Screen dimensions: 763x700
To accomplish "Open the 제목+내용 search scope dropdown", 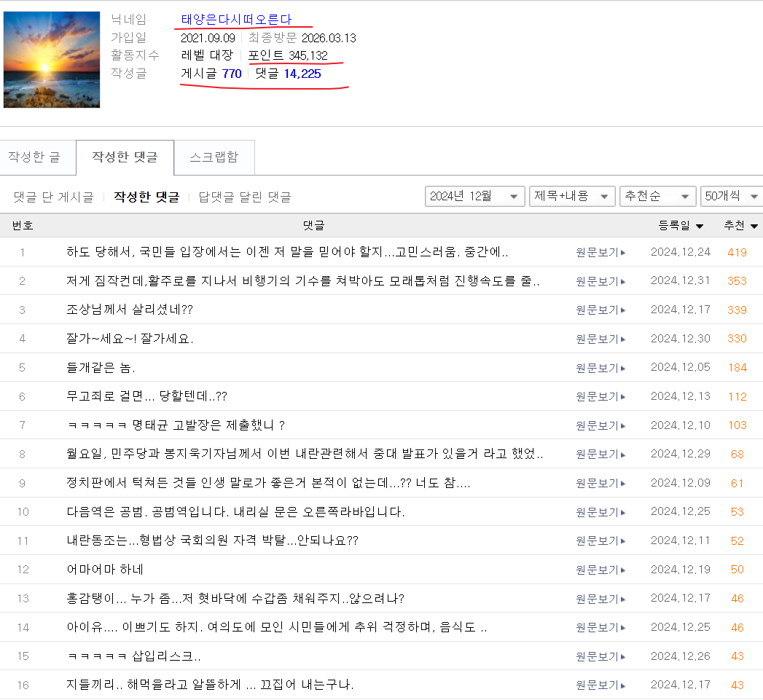I will 572,196.
